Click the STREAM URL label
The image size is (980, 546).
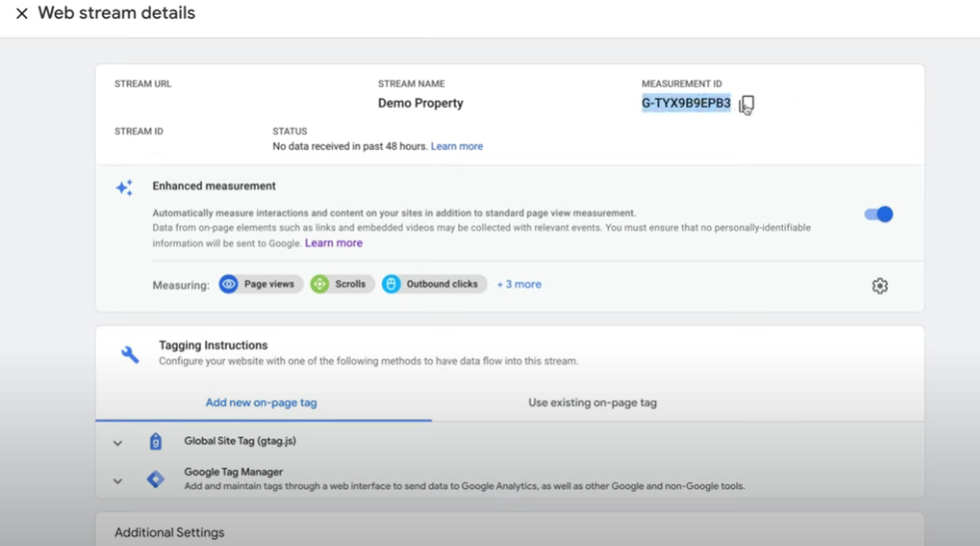coord(142,84)
